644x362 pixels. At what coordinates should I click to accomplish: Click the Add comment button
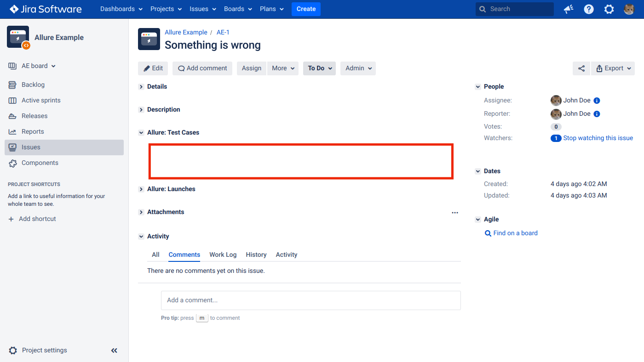point(202,68)
